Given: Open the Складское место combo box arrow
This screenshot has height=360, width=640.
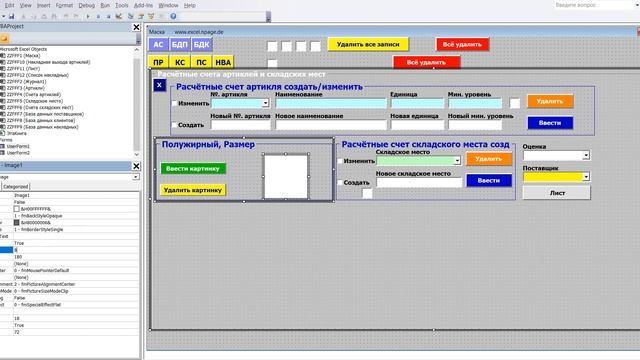Looking at the screenshot, I should coord(457,161).
